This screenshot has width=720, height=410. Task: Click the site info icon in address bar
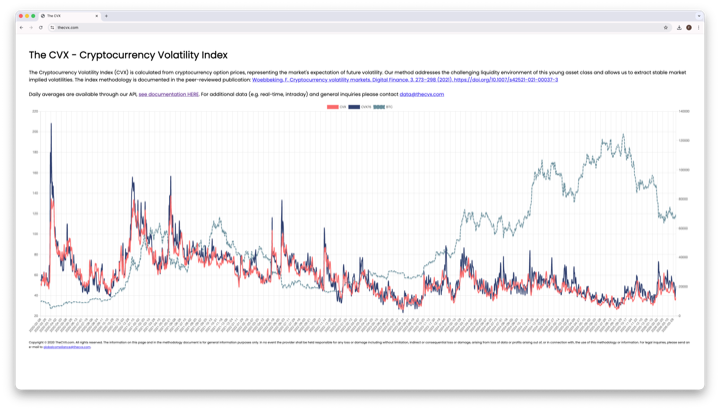(52, 28)
